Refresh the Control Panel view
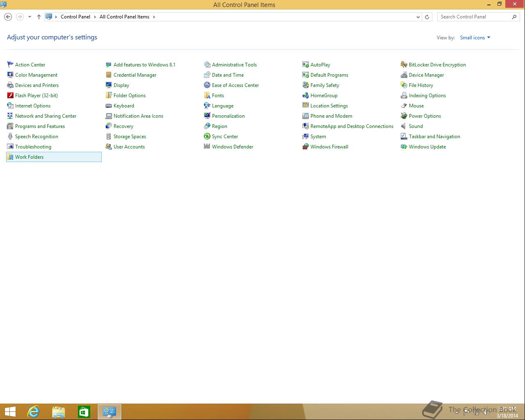The width and height of the screenshot is (525, 420). pyautogui.click(x=427, y=17)
